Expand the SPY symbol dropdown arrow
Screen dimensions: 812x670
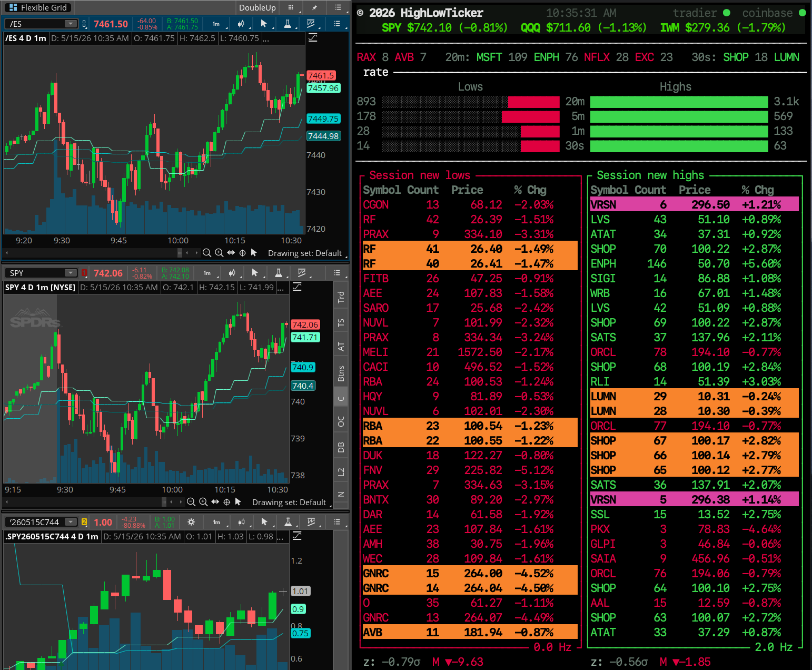click(x=71, y=273)
